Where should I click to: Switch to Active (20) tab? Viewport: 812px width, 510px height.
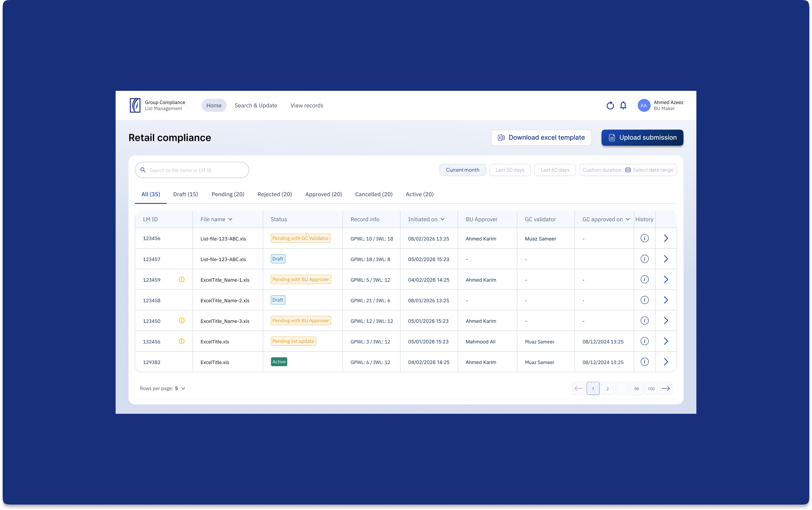pyautogui.click(x=419, y=194)
